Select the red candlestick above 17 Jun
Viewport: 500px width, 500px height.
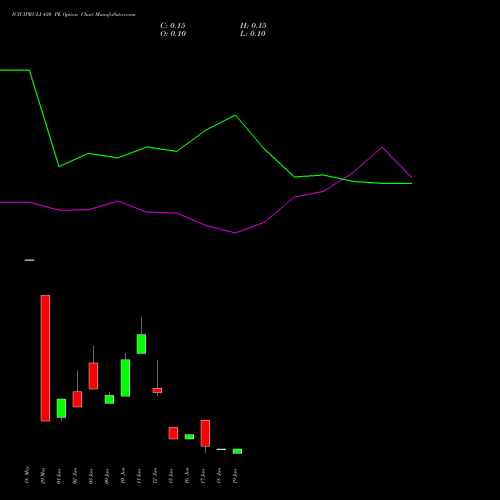(x=205, y=433)
